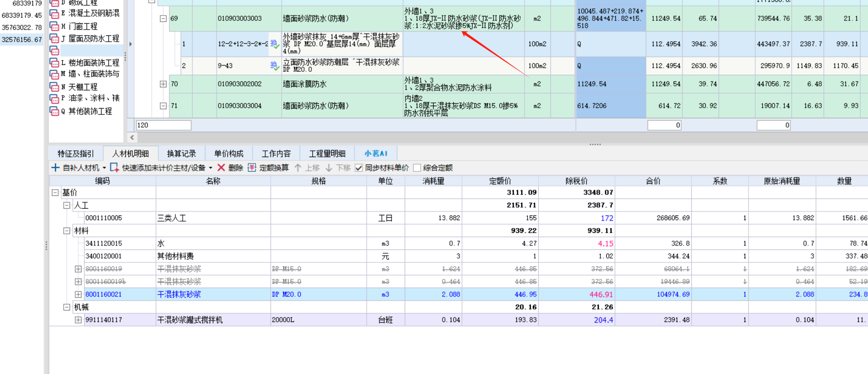Image resolution: width=868 pixels, height=374 pixels.
Task: Enable 综合定额 checkbox
Action: 417,168
